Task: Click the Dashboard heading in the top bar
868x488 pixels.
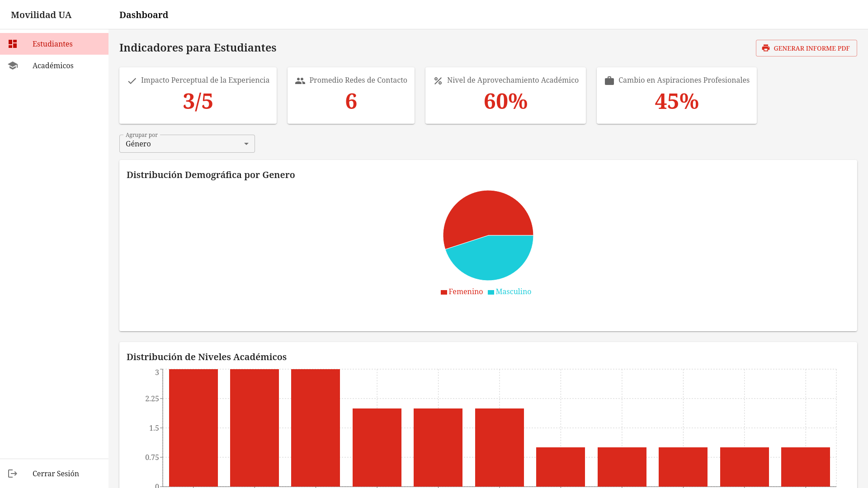Action: coord(144,14)
